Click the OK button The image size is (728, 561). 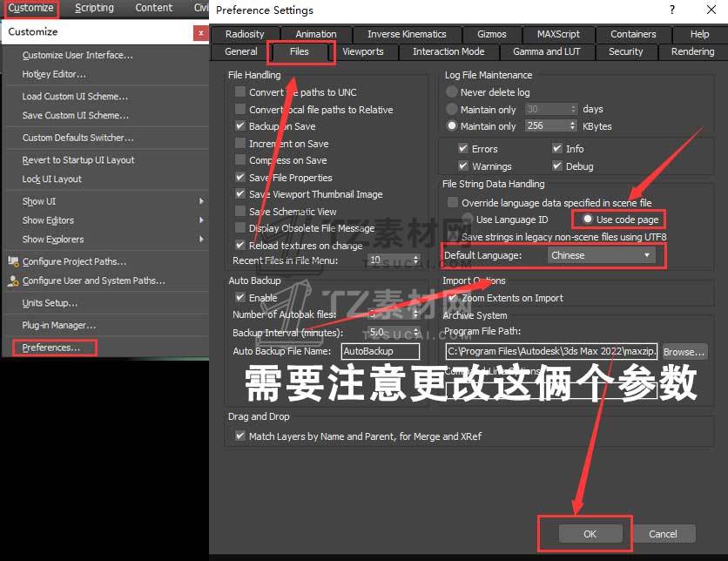click(590, 534)
